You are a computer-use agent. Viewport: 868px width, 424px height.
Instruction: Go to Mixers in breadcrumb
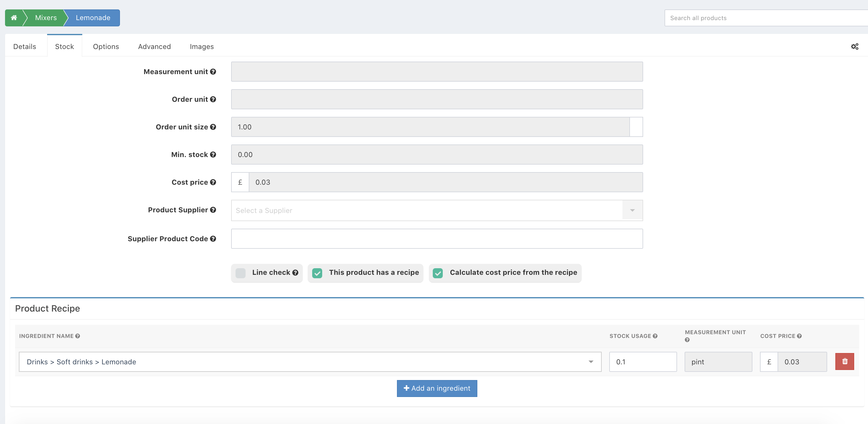[x=46, y=18]
